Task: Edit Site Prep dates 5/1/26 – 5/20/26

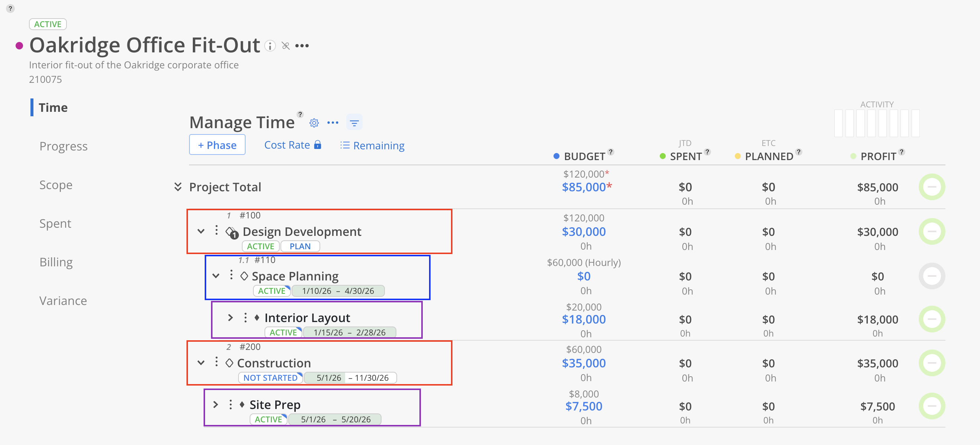Action: pyautogui.click(x=335, y=419)
